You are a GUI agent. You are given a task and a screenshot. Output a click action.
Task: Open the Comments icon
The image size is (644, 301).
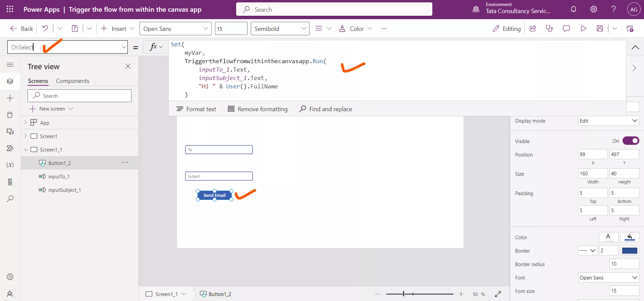[566, 29]
